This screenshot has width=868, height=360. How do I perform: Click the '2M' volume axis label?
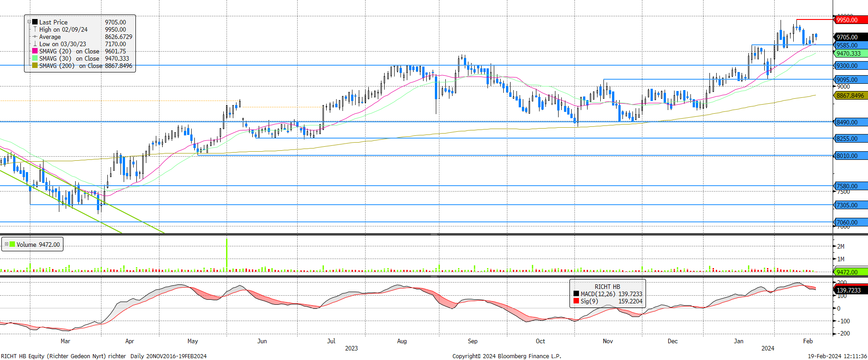[x=841, y=246]
